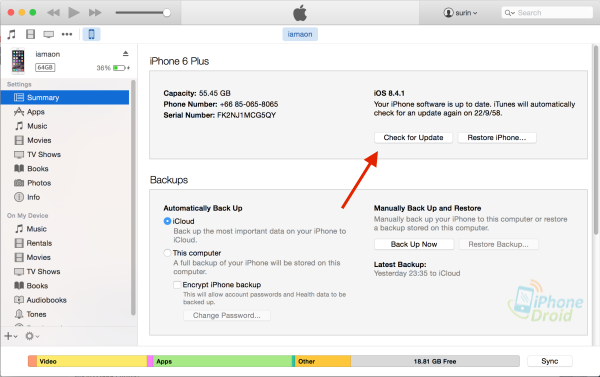This screenshot has width=600, height=377.
Task: Click the play button
Action: coord(74,13)
